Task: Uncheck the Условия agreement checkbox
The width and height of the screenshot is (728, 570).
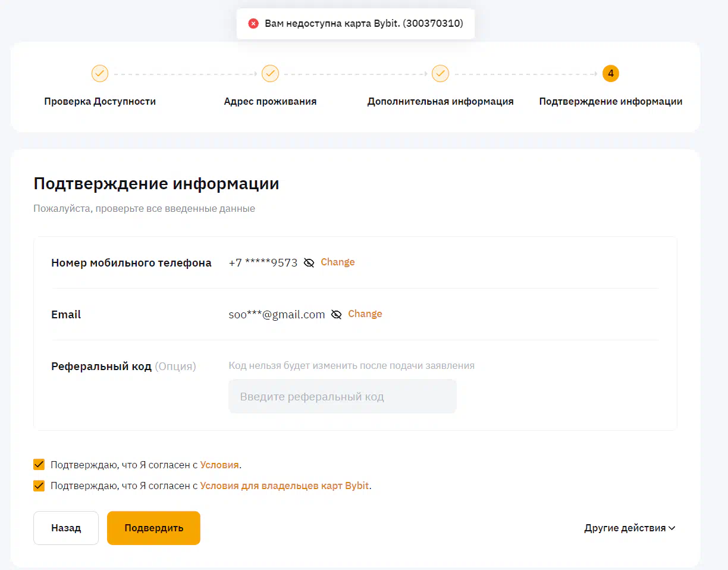Action: pos(39,465)
